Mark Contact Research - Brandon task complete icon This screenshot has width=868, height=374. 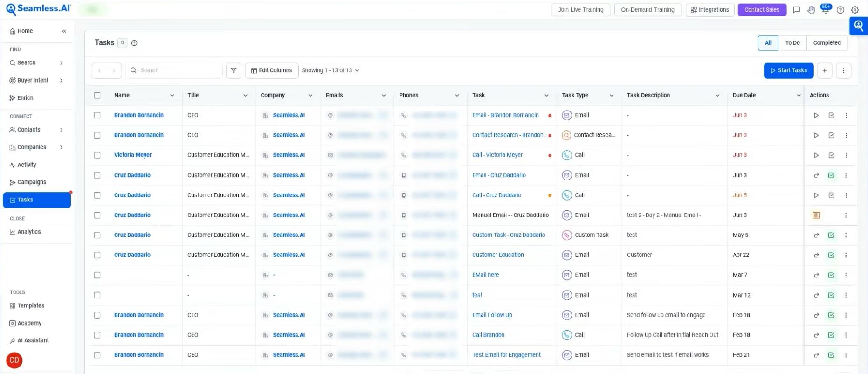[832, 135]
